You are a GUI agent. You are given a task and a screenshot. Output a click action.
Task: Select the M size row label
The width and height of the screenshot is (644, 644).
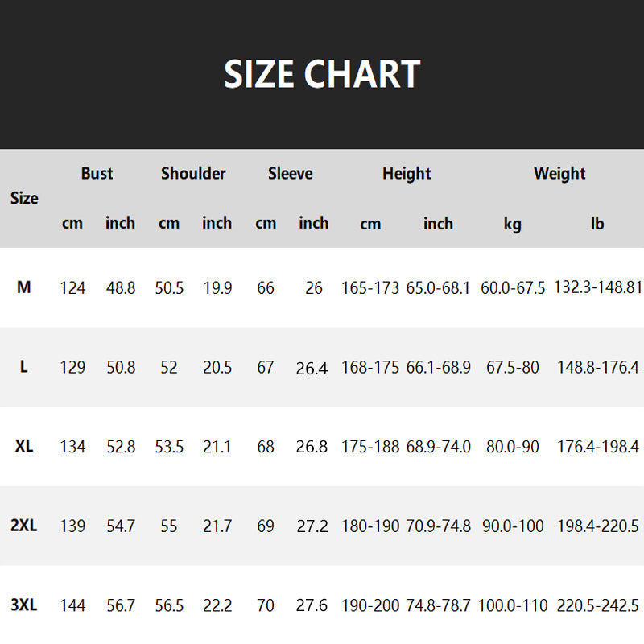[24, 287]
